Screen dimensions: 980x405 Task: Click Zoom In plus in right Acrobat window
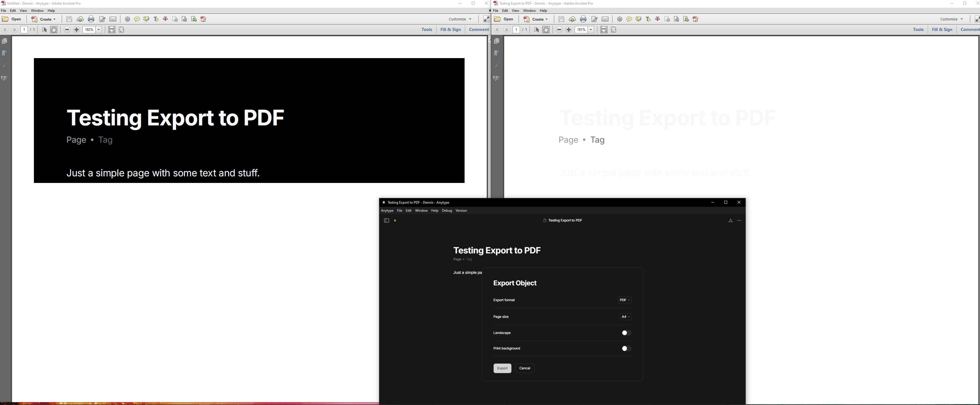point(569,30)
